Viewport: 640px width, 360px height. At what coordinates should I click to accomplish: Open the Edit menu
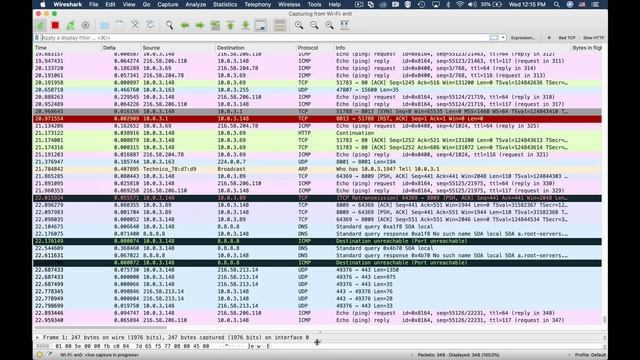point(110,4)
